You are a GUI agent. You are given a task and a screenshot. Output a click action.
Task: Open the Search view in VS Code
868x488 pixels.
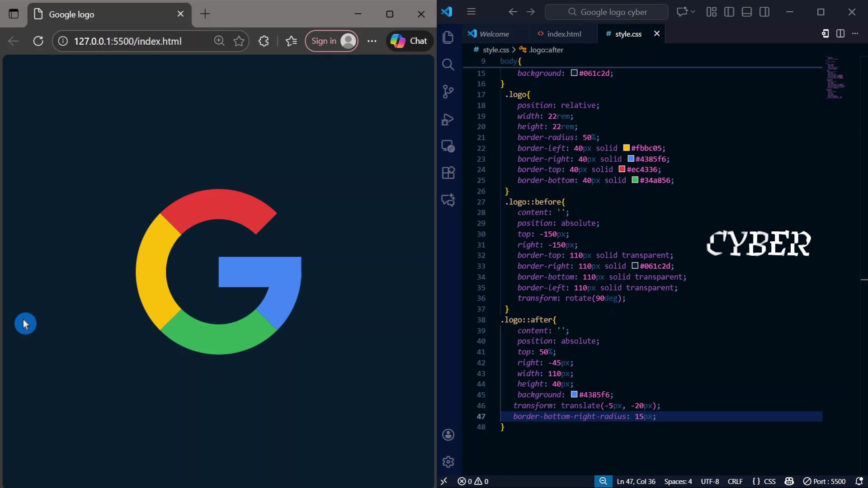point(448,65)
